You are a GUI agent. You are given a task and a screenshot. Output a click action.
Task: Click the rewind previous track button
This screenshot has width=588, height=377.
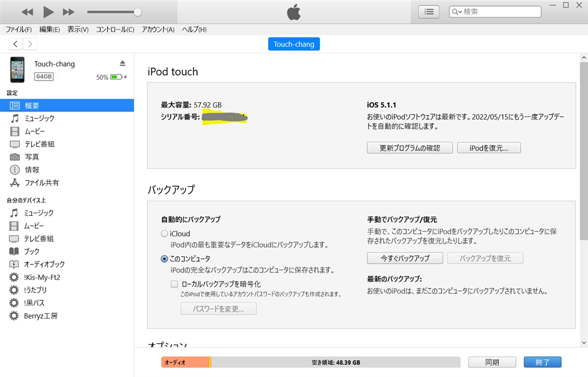(x=28, y=12)
